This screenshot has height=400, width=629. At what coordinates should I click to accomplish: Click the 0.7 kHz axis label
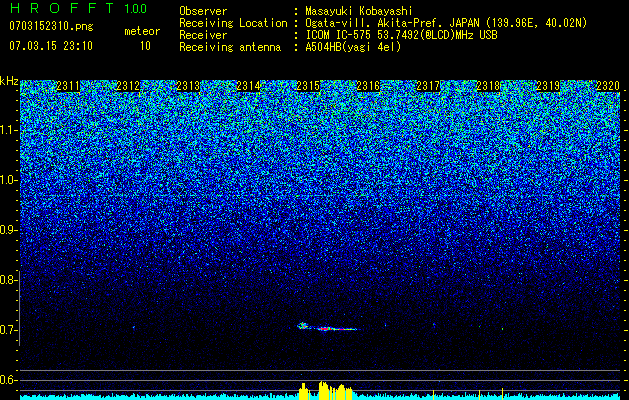8,330
